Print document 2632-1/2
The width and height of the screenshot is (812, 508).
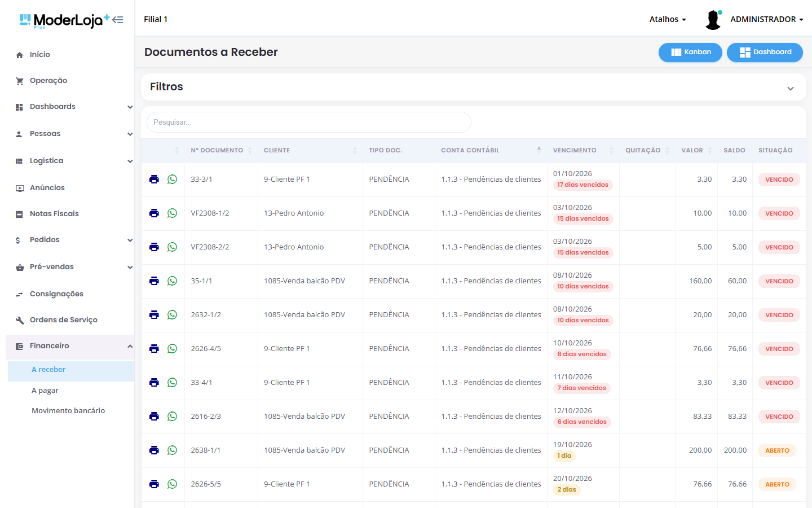coord(154,314)
